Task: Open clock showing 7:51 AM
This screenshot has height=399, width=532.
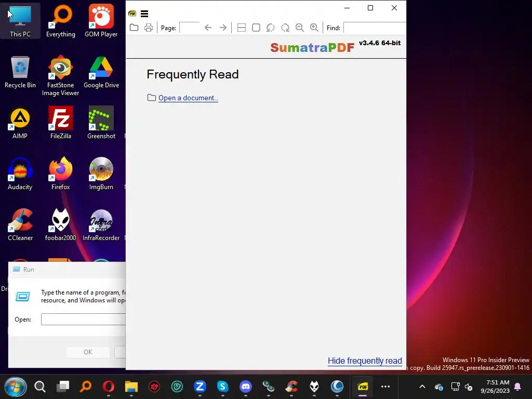Action: [x=495, y=387]
